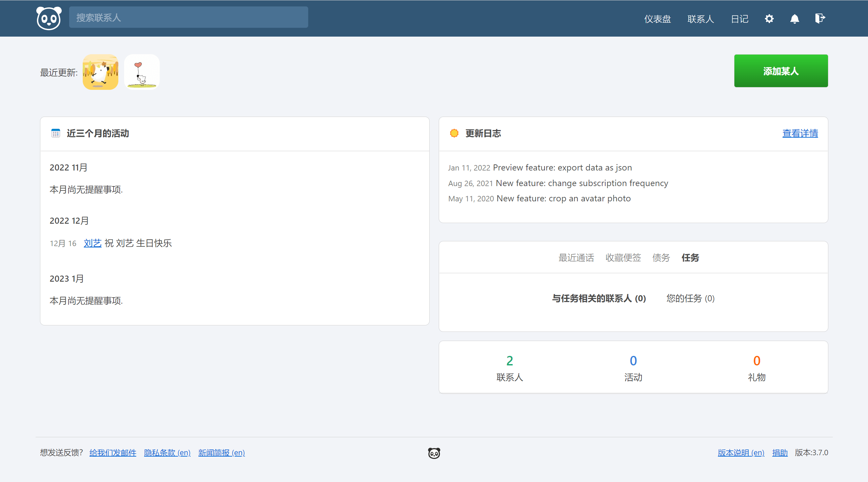This screenshot has height=482, width=868.
Task: Click the logout icon
Action: coord(820,18)
